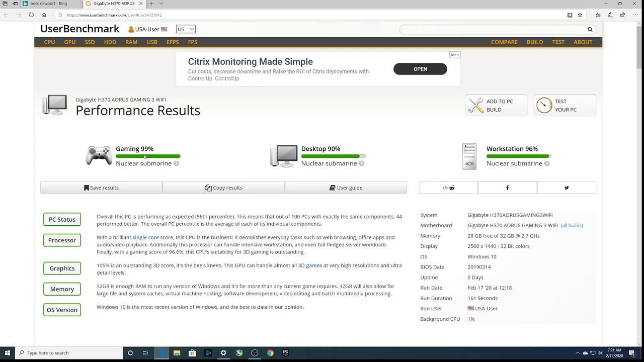644x362 pixels.
Task: Open Task View in the taskbar
Action: (x=145, y=353)
